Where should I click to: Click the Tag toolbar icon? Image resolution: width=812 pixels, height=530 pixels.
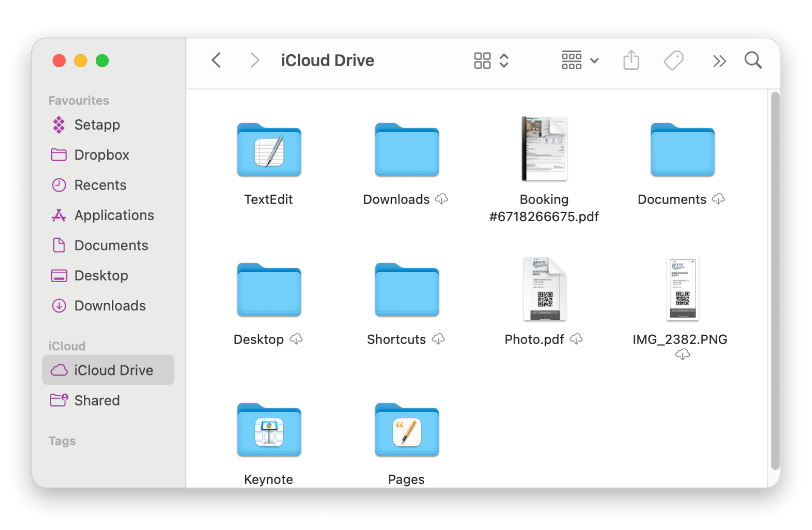(x=673, y=60)
